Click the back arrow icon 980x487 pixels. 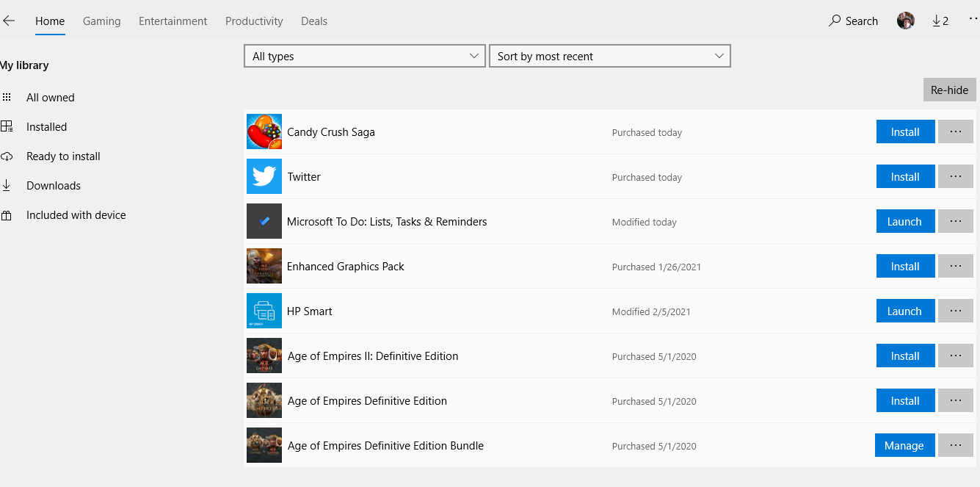(9, 21)
